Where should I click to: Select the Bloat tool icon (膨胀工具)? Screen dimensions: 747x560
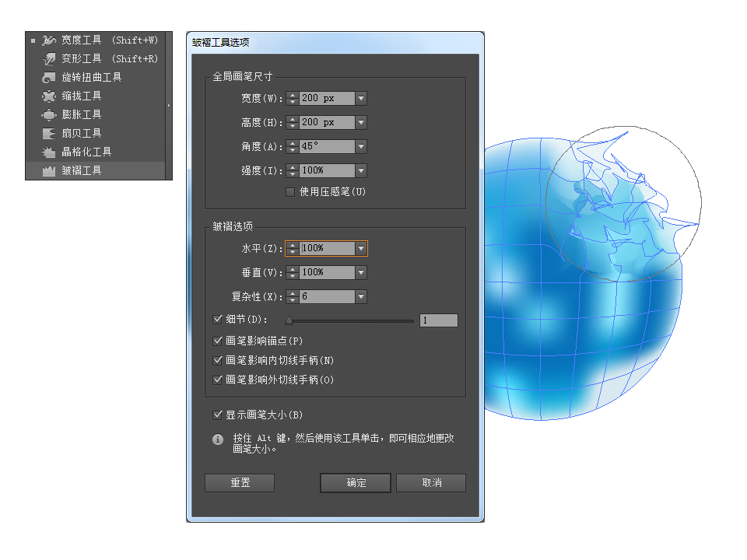49,114
